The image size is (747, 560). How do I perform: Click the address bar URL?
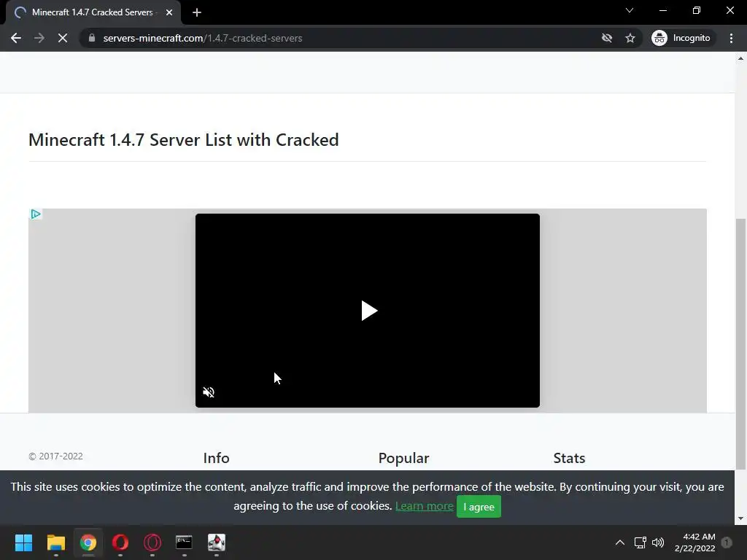click(203, 38)
